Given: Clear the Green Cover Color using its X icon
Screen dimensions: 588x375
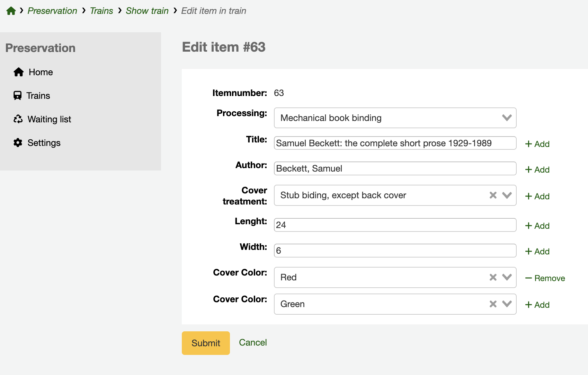Looking at the screenshot, I should (492, 304).
